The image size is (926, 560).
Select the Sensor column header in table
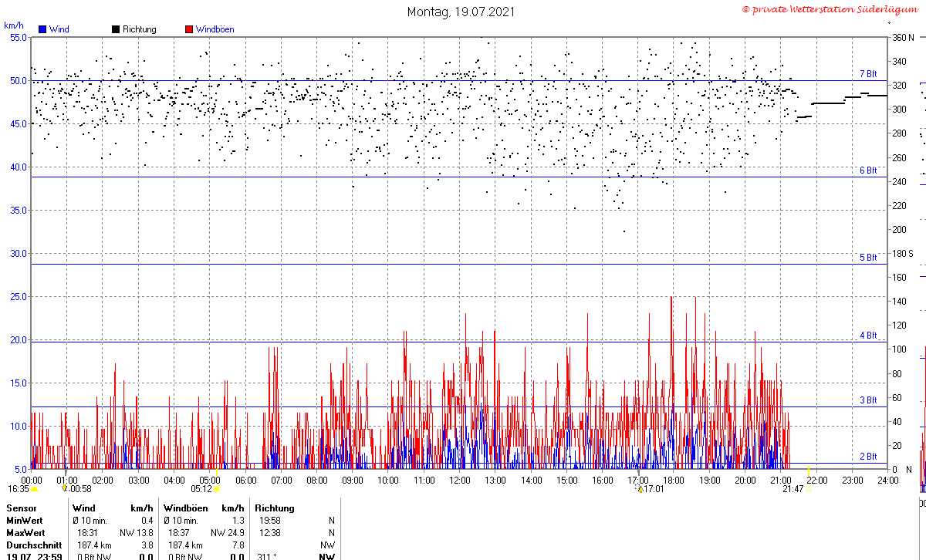[x=22, y=508]
